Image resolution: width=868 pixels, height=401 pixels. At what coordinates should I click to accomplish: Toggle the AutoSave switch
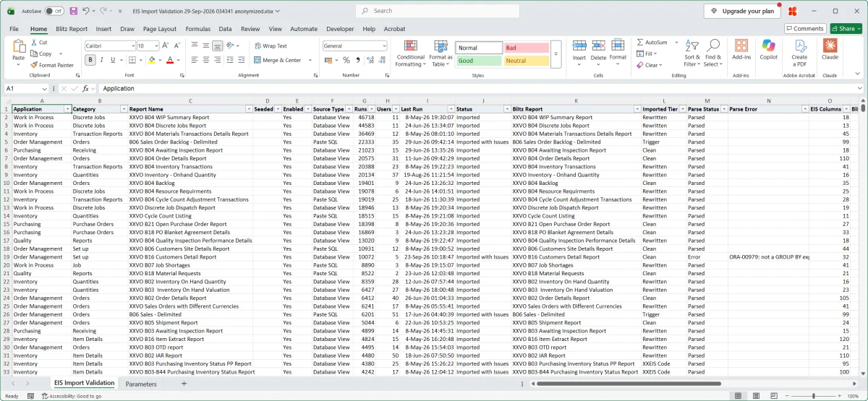(x=54, y=12)
